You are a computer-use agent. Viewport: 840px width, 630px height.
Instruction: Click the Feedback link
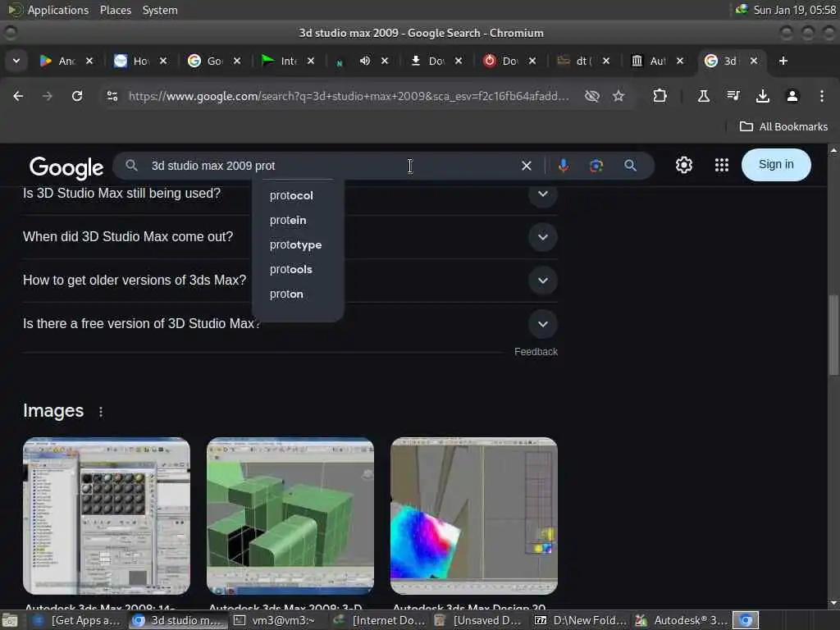pyautogui.click(x=536, y=352)
